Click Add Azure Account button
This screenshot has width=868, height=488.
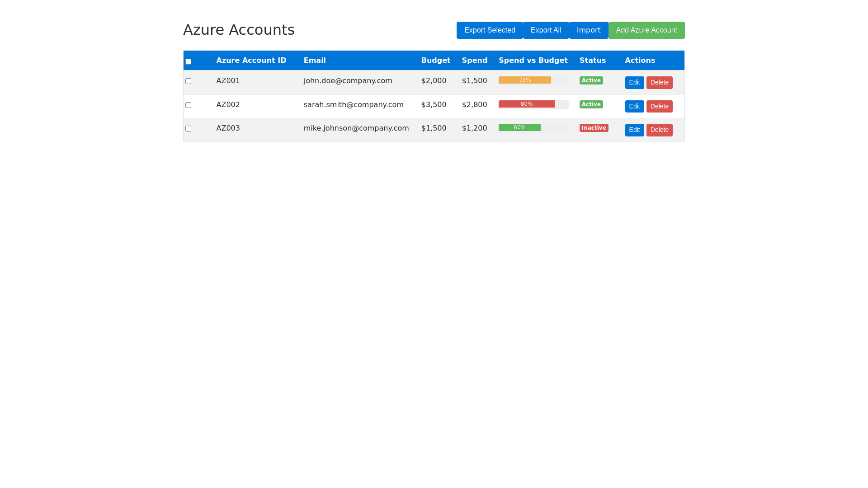(646, 30)
